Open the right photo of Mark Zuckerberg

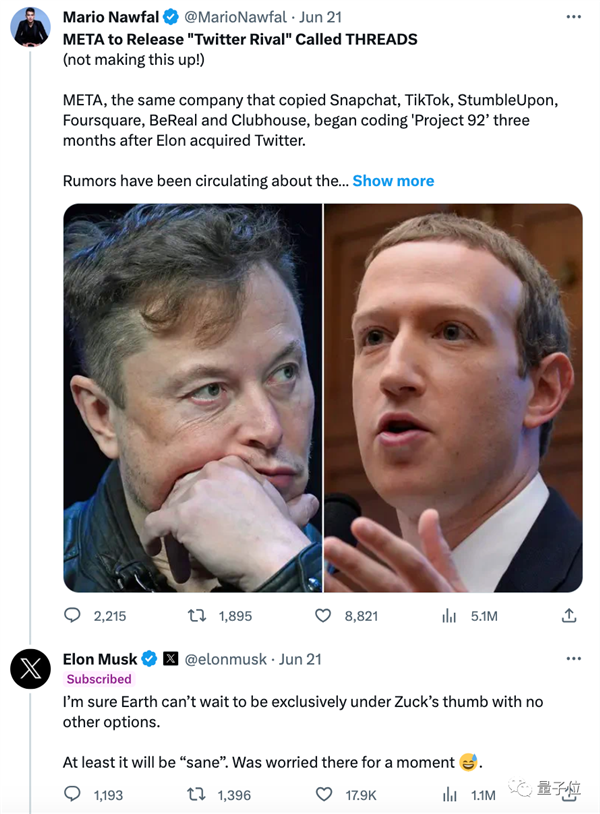click(453, 397)
